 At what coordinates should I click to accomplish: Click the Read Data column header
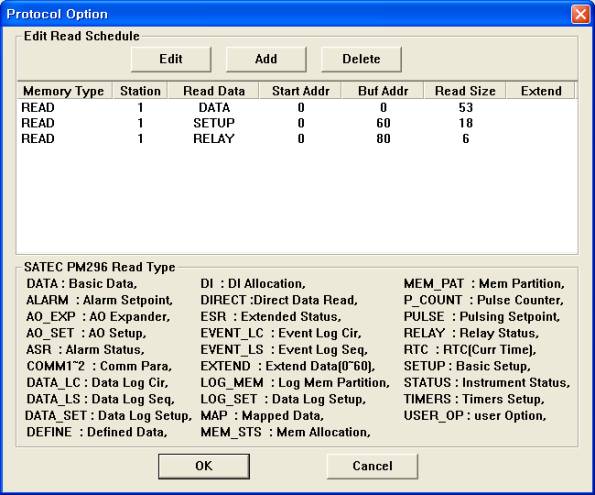pos(214,91)
